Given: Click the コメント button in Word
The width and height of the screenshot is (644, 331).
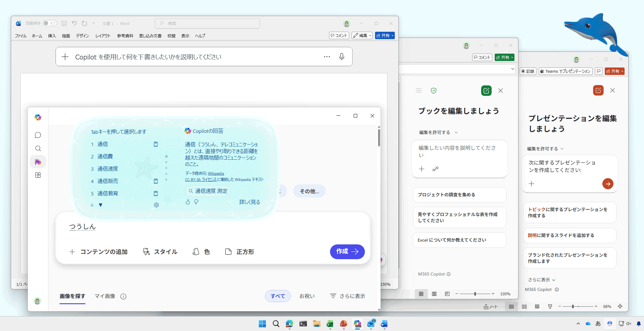Looking at the screenshot, I should click(x=339, y=35).
